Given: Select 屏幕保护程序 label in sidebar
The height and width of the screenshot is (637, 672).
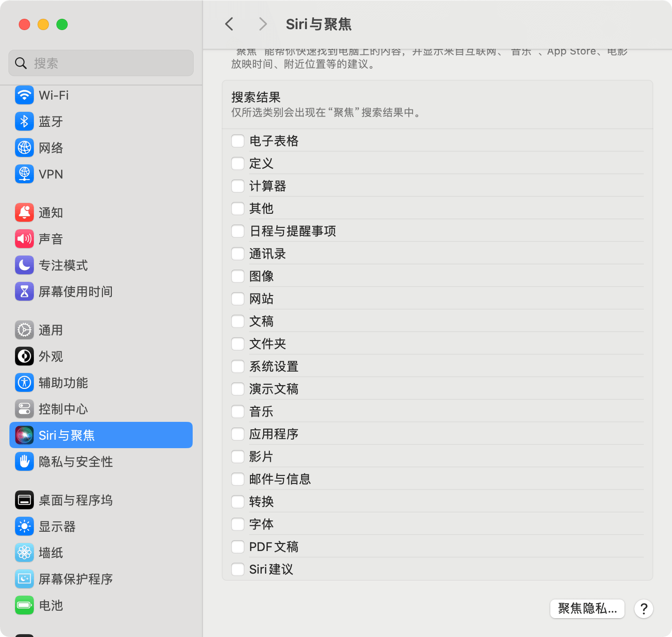Looking at the screenshot, I should pyautogui.click(x=76, y=579).
